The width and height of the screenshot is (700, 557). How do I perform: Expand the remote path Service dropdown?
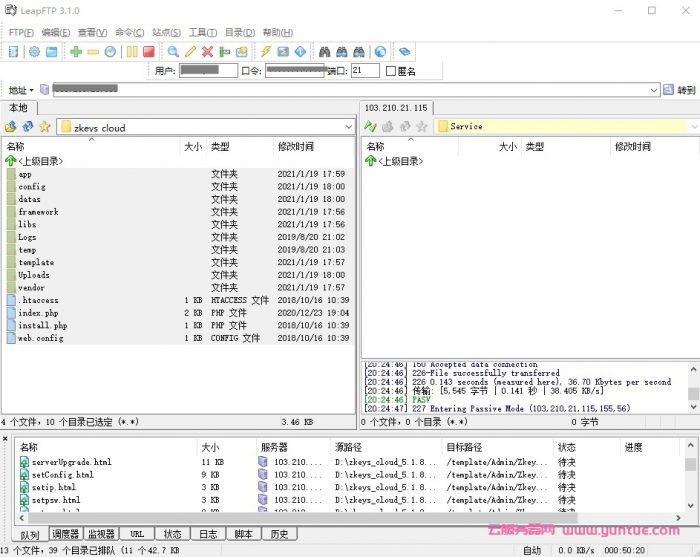pos(693,127)
